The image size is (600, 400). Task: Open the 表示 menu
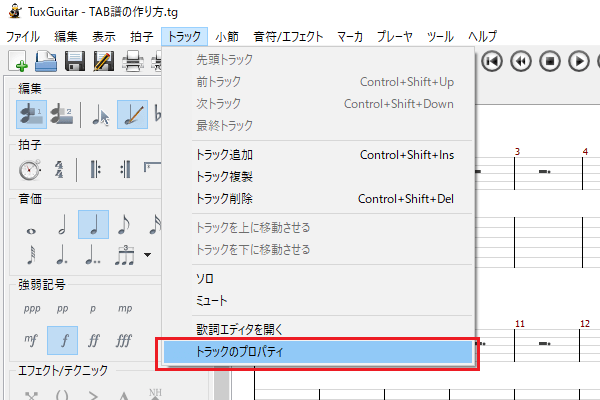point(104,37)
